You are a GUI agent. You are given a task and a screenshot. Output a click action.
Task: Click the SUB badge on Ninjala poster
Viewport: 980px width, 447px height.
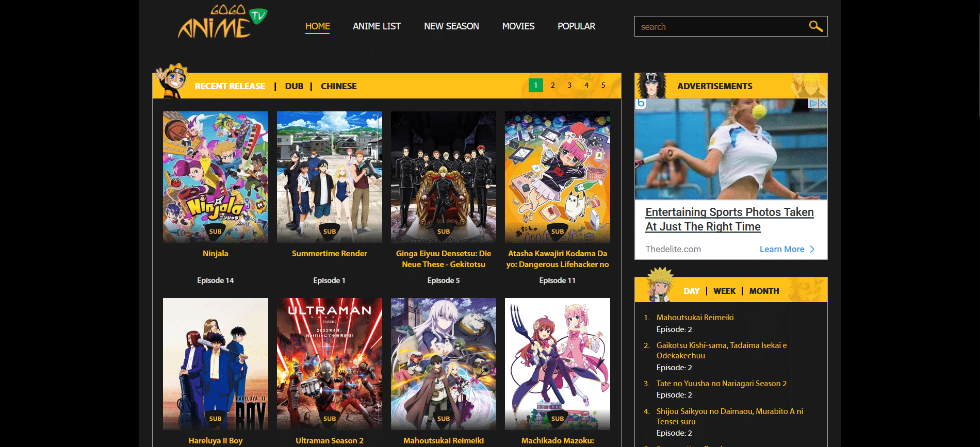coord(216,232)
